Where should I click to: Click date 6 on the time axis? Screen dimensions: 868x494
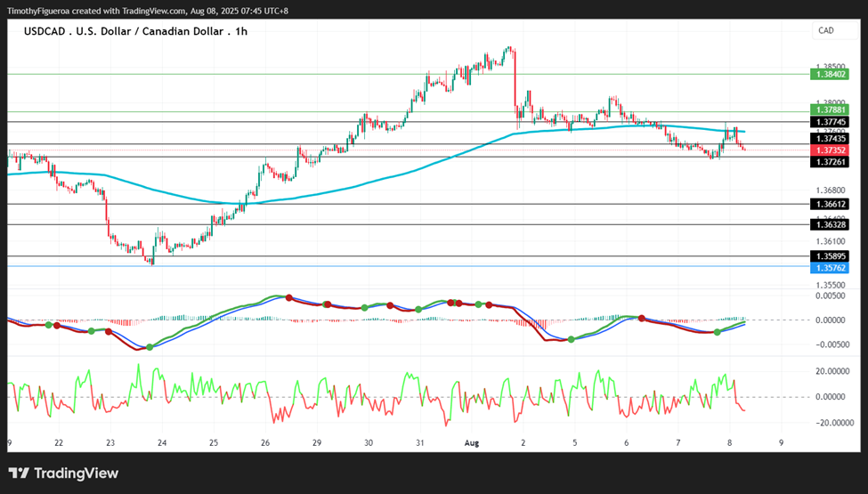point(627,442)
